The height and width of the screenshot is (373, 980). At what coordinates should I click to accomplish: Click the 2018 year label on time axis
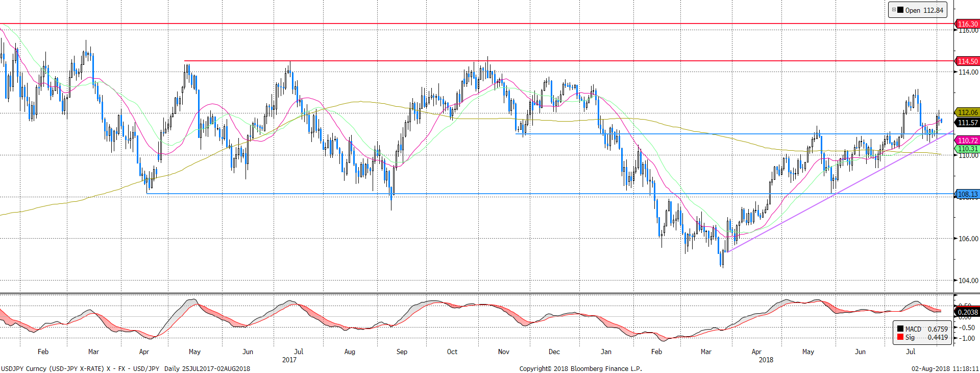[766, 360]
